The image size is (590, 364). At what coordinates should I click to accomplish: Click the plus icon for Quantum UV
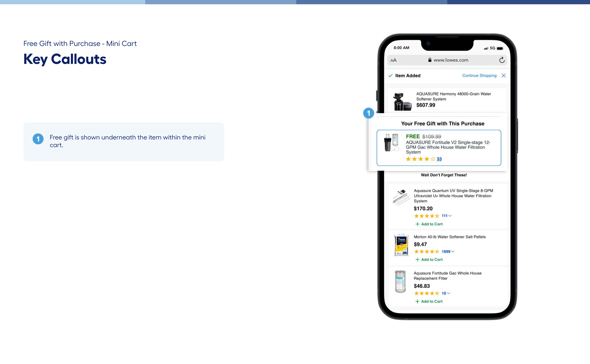pos(417,224)
